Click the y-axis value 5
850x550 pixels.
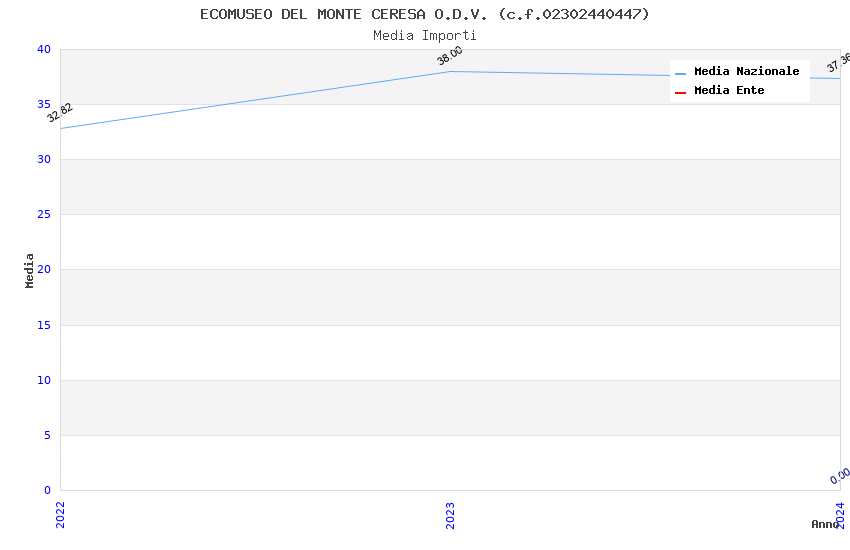pos(48,435)
